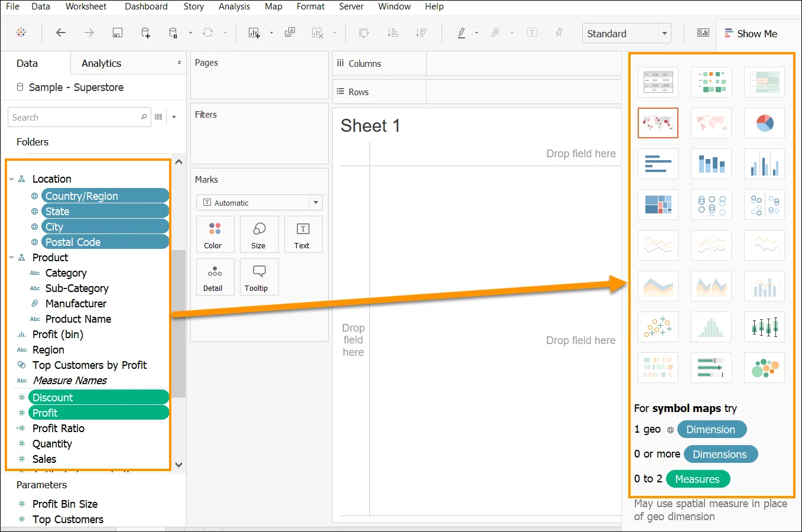This screenshot has width=802, height=532.
Task: Open the Dashboard menu
Action: click(x=146, y=7)
